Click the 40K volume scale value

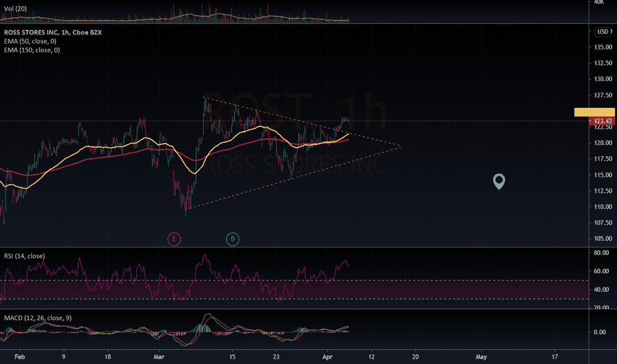coord(599,2)
